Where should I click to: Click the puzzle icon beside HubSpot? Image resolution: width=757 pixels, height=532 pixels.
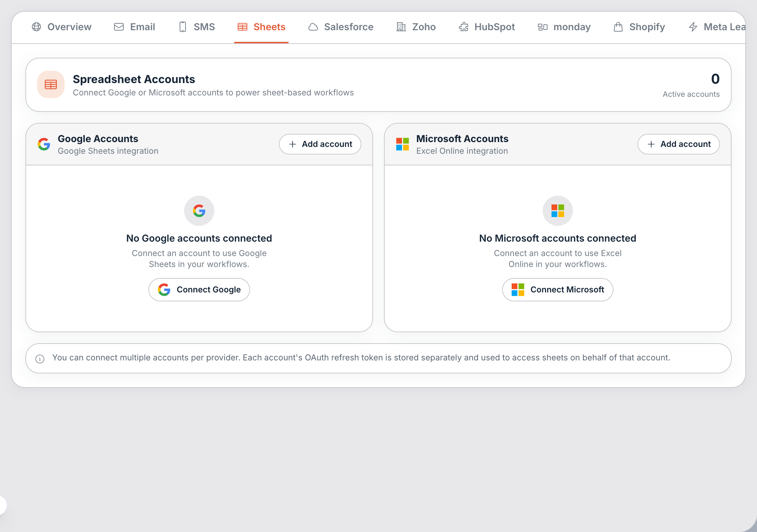[464, 27]
